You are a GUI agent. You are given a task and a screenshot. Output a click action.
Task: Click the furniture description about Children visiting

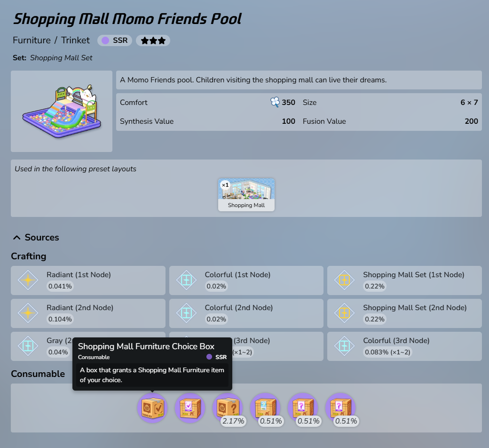253,80
